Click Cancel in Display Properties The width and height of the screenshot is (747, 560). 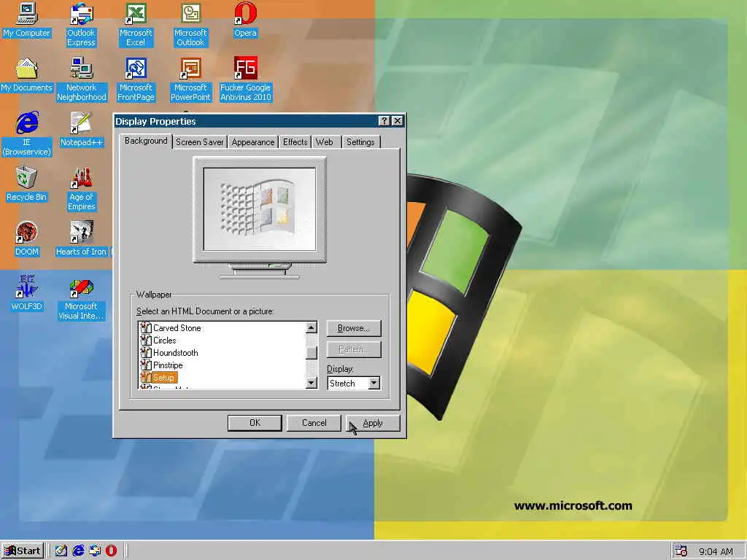[314, 423]
